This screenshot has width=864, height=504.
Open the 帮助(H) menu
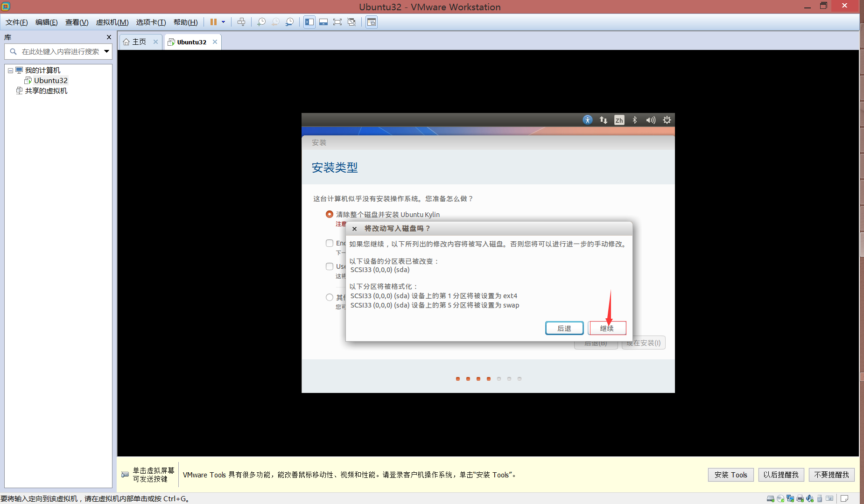[x=185, y=22]
